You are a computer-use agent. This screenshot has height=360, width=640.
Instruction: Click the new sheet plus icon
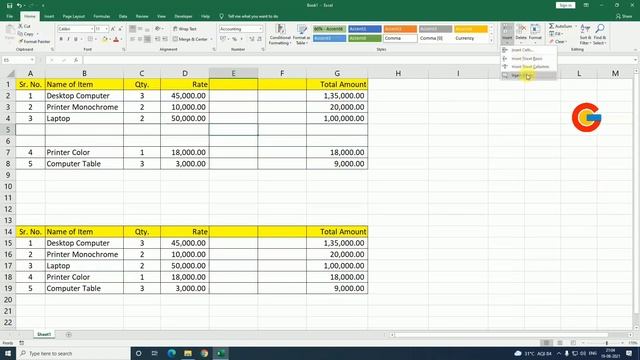[69, 335]
